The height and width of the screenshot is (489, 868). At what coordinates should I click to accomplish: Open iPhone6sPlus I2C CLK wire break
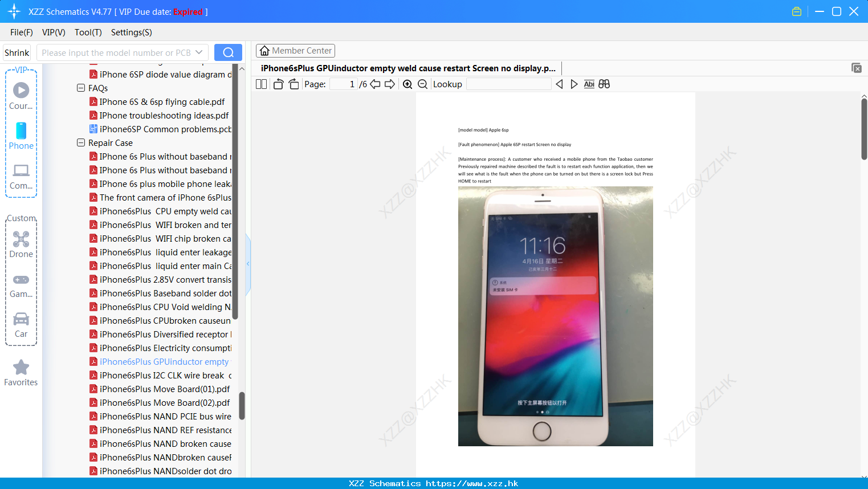pyautogui.click(x=160, y=376)
